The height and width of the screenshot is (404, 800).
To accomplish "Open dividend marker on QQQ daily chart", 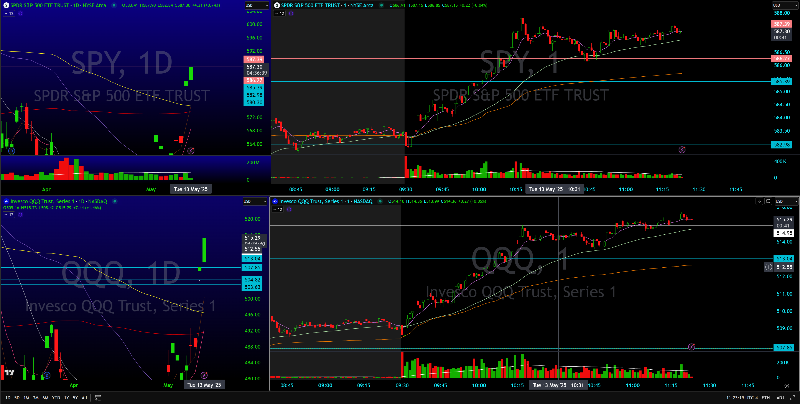I will (x=46, y=375).
